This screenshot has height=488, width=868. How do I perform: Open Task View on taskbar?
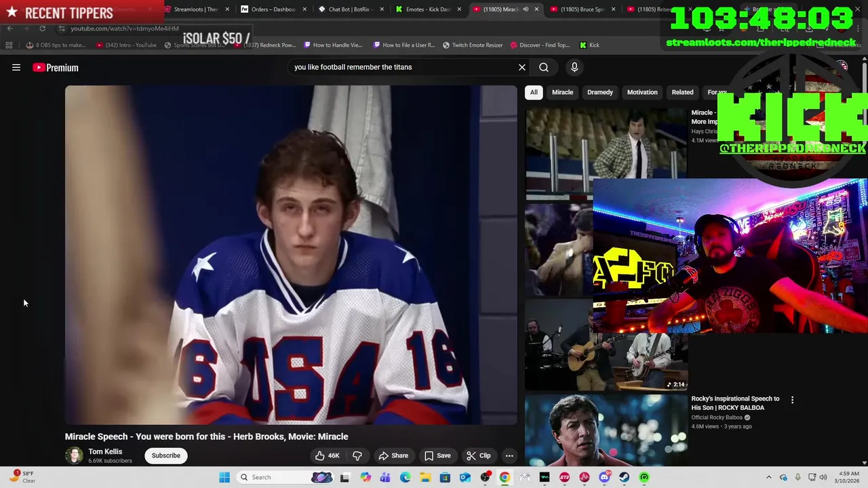(344, 477)
